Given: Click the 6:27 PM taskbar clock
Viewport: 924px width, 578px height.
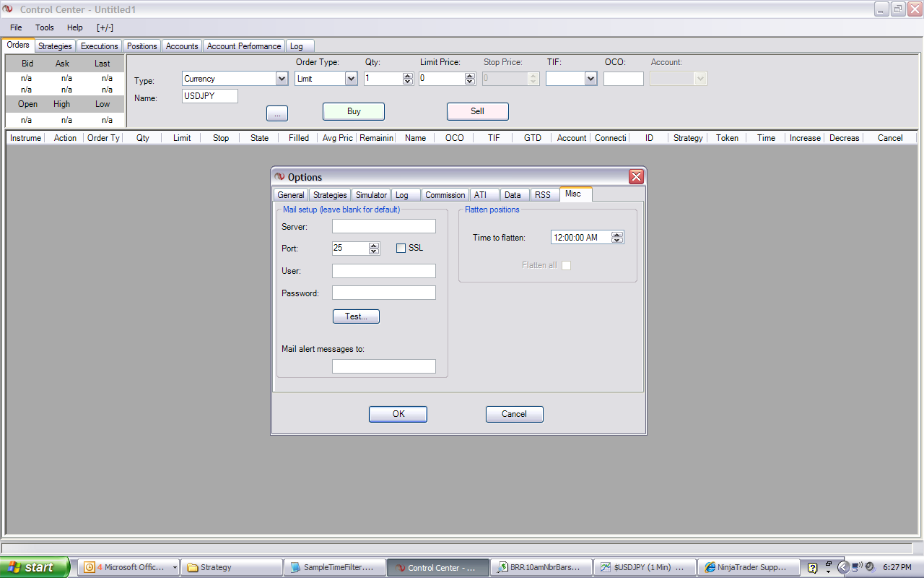Looking at the screenshot, I should click(897, 567).
